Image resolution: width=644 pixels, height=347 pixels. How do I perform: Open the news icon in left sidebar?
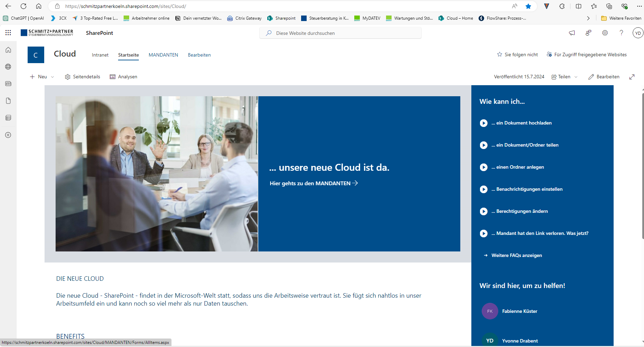pyautogui.click(x=8, y=84)
